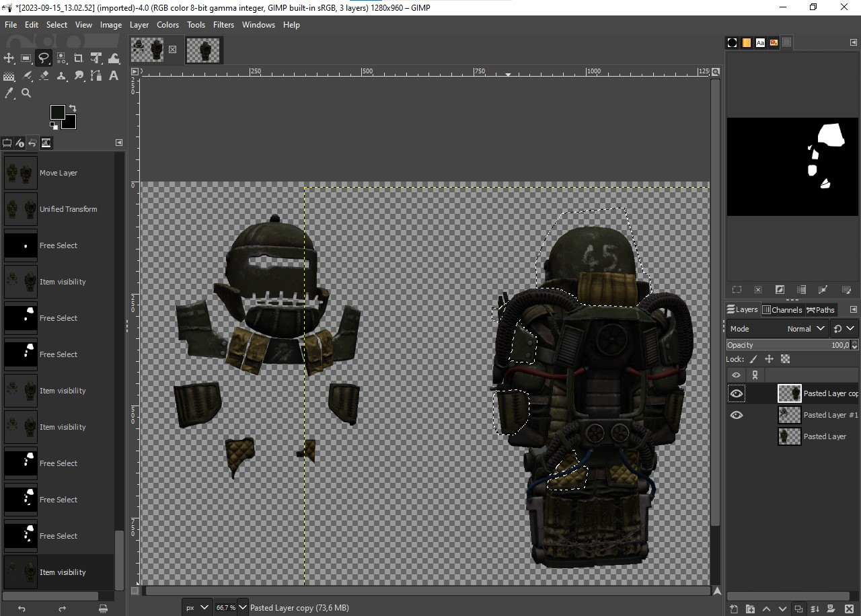Click the foreground color swatch

pos(57,111)
